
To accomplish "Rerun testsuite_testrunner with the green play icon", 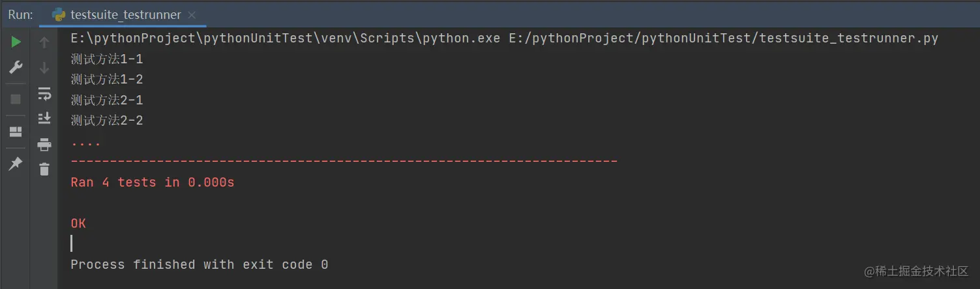I will click(16, 42).
